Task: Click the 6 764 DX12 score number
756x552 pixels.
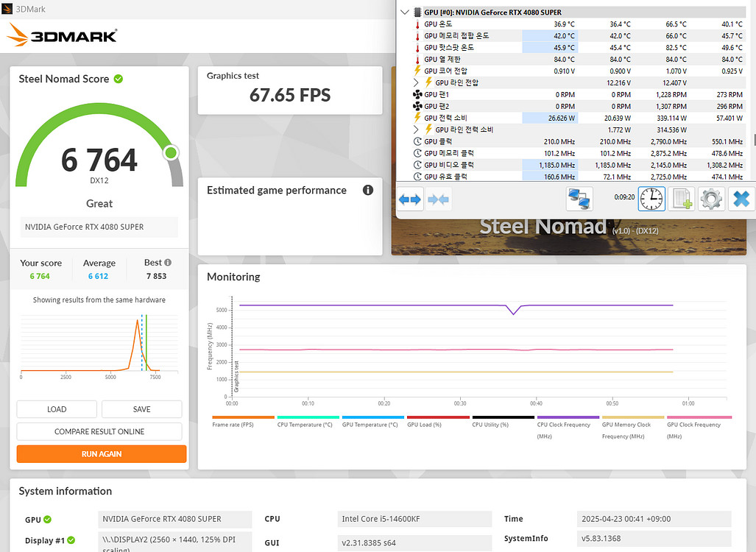Action: click(x=99, y=160)
